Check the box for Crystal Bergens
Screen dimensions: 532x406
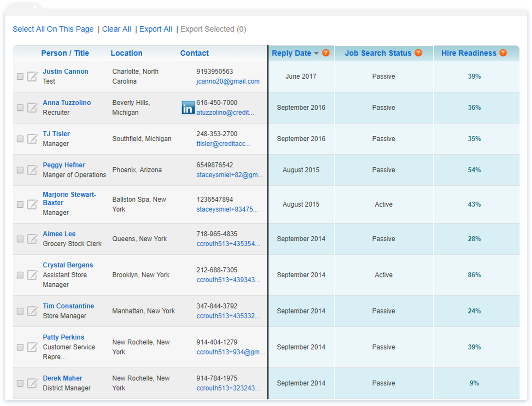click(20, 275)
